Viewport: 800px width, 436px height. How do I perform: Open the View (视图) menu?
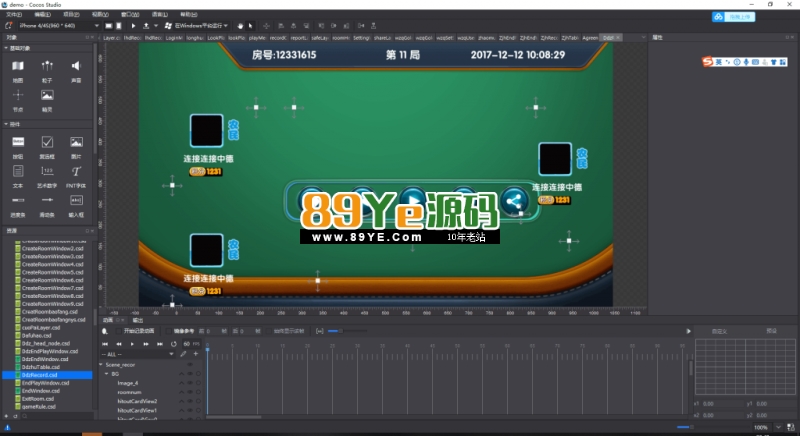(x=100, y=14)
